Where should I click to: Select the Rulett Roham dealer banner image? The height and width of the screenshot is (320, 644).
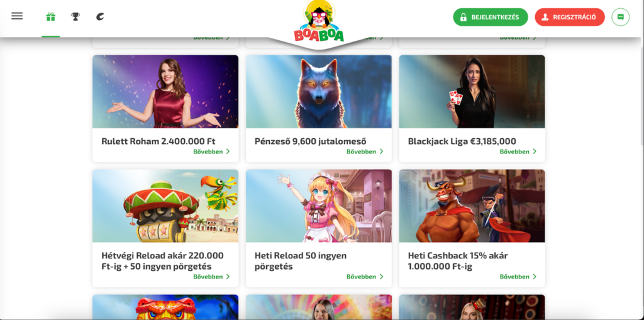[165, 92]
